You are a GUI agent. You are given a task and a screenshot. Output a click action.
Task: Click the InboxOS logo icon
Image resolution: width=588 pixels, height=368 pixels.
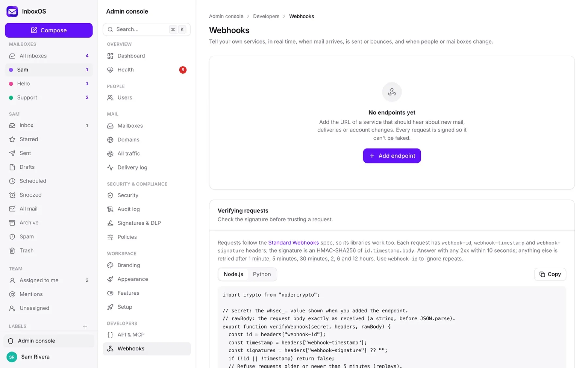(x=12, y=11)
